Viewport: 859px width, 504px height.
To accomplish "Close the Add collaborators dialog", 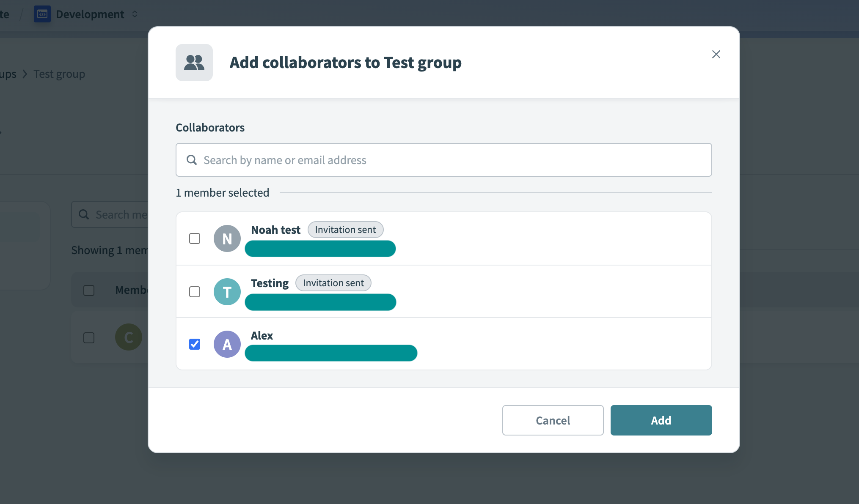I will coord(716,54).
